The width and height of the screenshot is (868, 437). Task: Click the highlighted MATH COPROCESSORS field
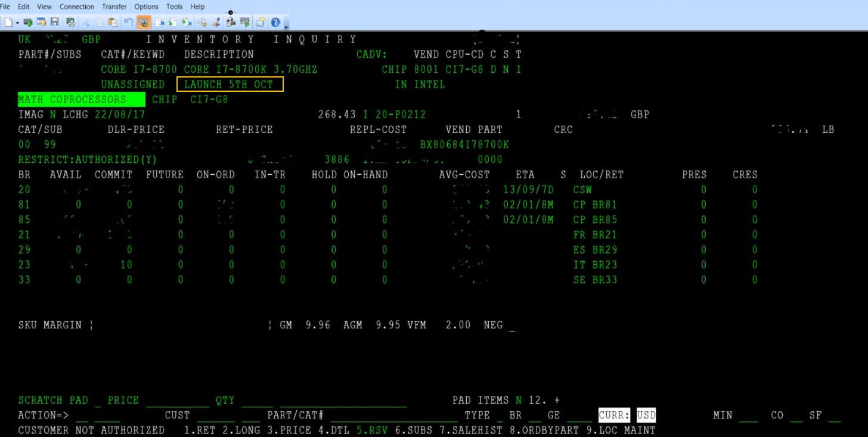81,100
